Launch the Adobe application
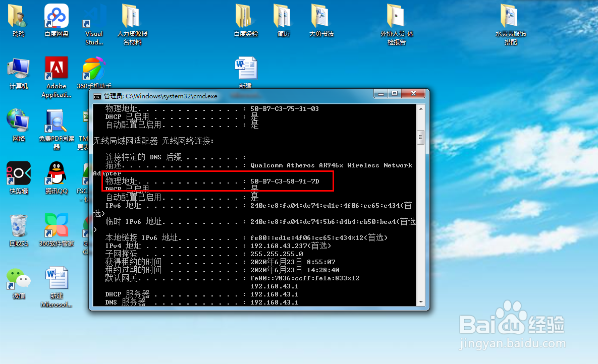This screenshot has width=598, height=364. coord(56,68)
